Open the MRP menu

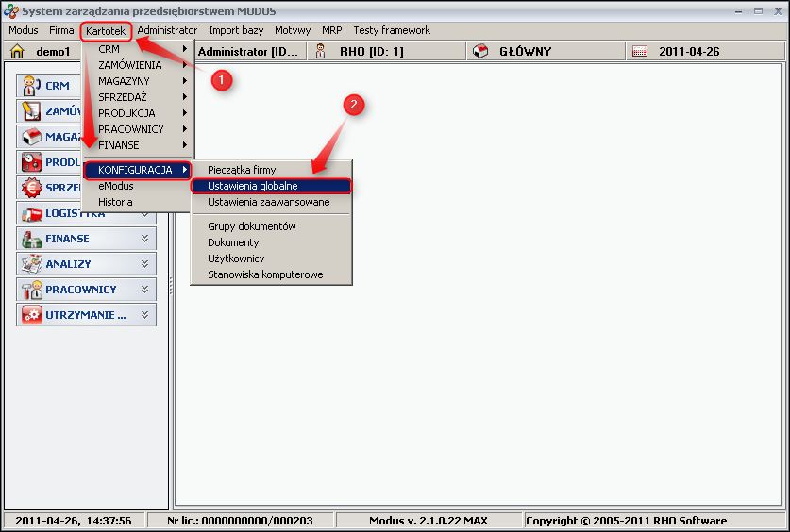point(332,30)
